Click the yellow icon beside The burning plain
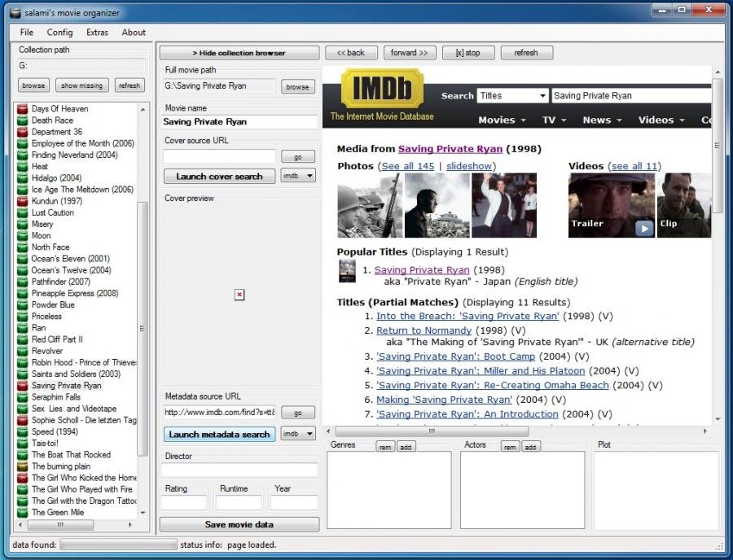 tap(23, 466)
